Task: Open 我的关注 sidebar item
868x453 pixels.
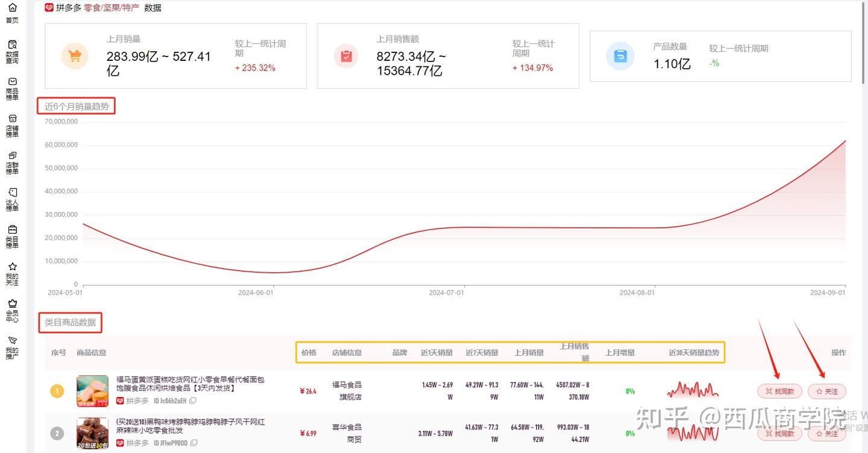Action: pyautogui.click(x=12, y=273)
